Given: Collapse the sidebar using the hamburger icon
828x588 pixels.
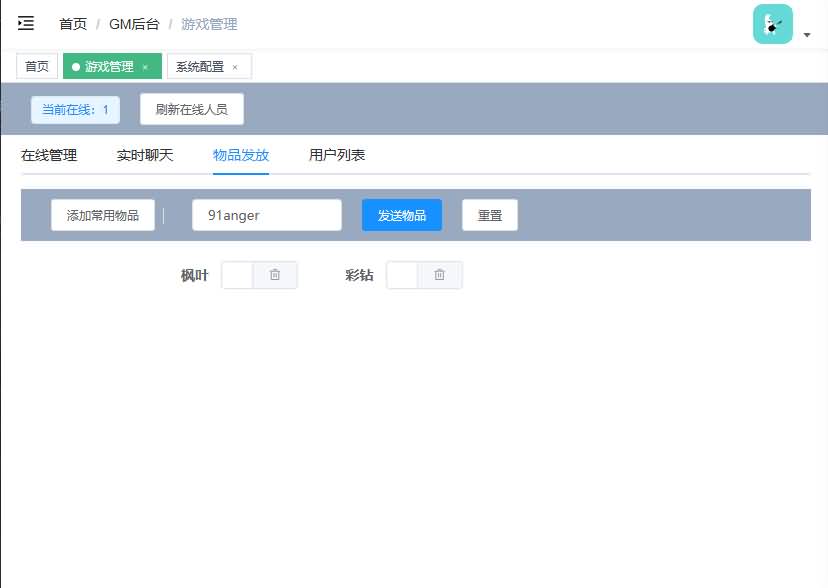Looking at the screenshot, I should (x=26, y=23).
